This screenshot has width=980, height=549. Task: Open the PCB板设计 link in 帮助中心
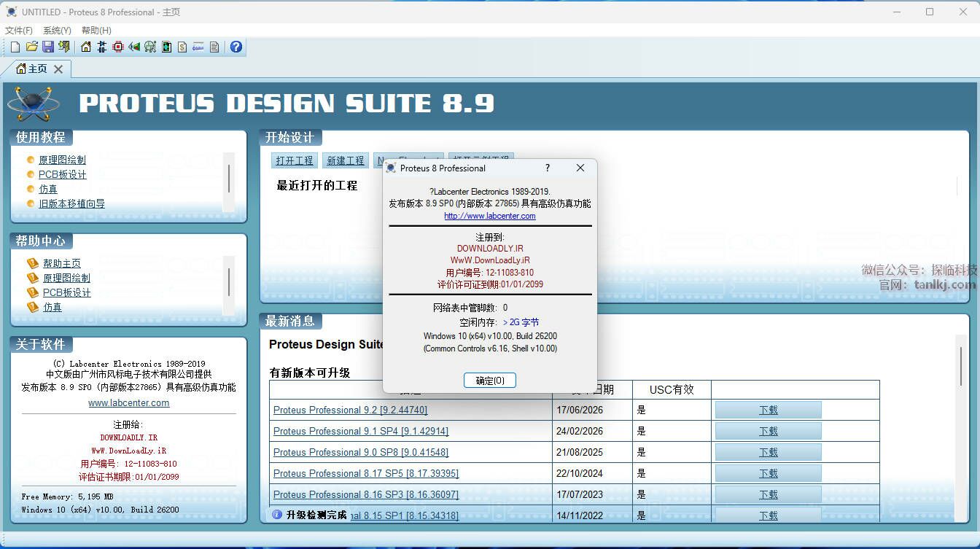(67, 292)
